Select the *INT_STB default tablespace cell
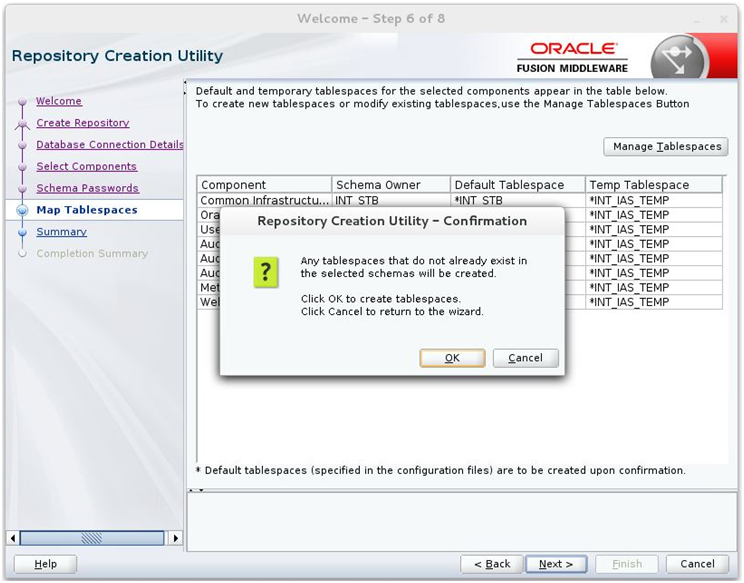Viewport: 744px width, 583px height. tap(518, 201)
